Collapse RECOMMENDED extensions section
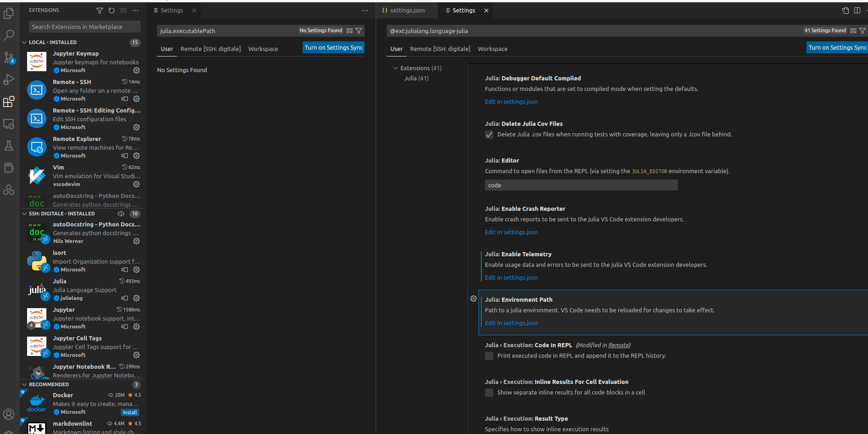The image size is (868, 434). tap(24, 384)
